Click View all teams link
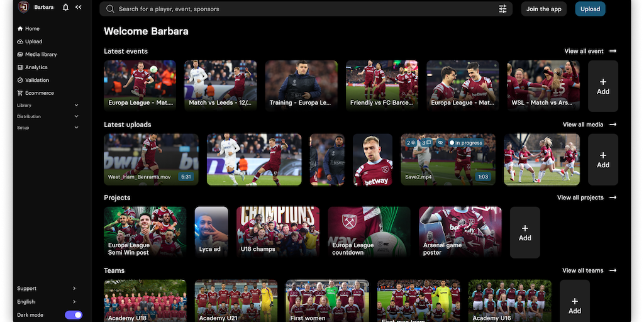This screenshot has height=322, width=644. [583, 270]
